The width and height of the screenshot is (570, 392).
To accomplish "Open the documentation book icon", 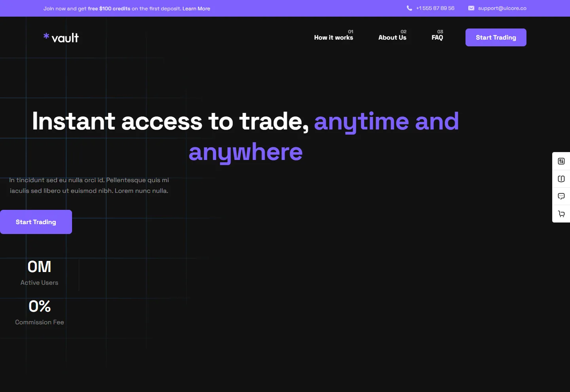I will 561,179.
